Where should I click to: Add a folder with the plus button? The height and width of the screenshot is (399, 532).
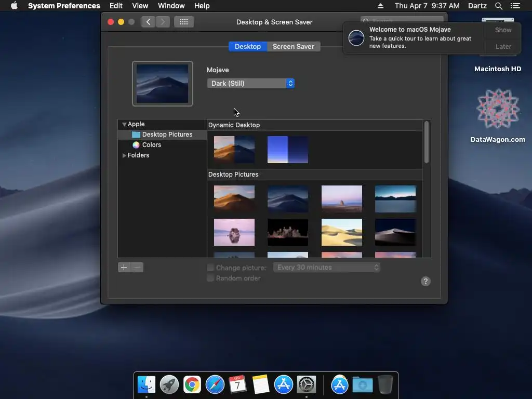point(124,268)
